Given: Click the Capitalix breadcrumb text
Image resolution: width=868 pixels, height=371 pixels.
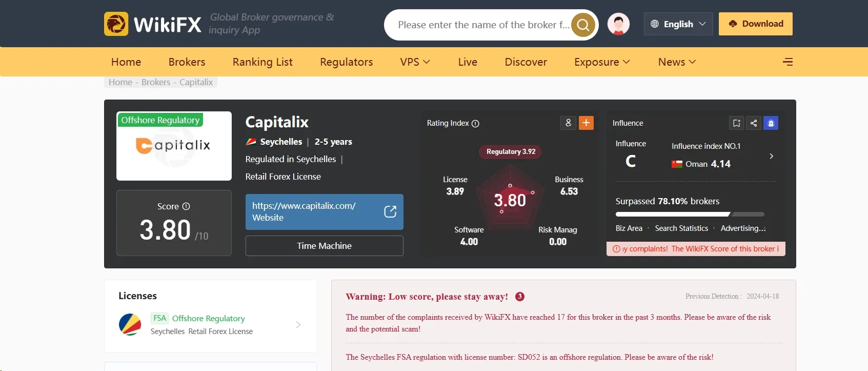Looking at the screenshot, I should point(196,82).
